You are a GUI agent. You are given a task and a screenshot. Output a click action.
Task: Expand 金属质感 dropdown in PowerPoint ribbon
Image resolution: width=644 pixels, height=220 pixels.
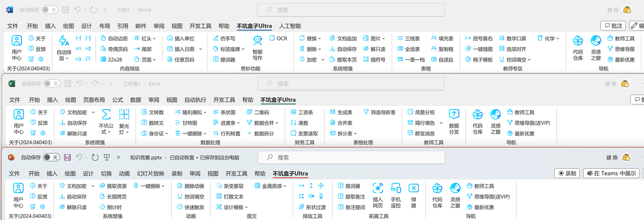point(271,186)
